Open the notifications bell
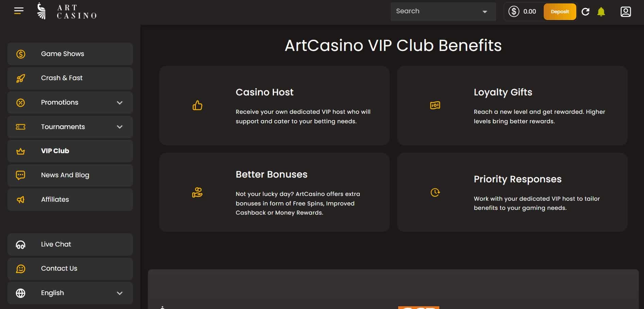Viewport: 644px width, 309px height. point(601,12)
